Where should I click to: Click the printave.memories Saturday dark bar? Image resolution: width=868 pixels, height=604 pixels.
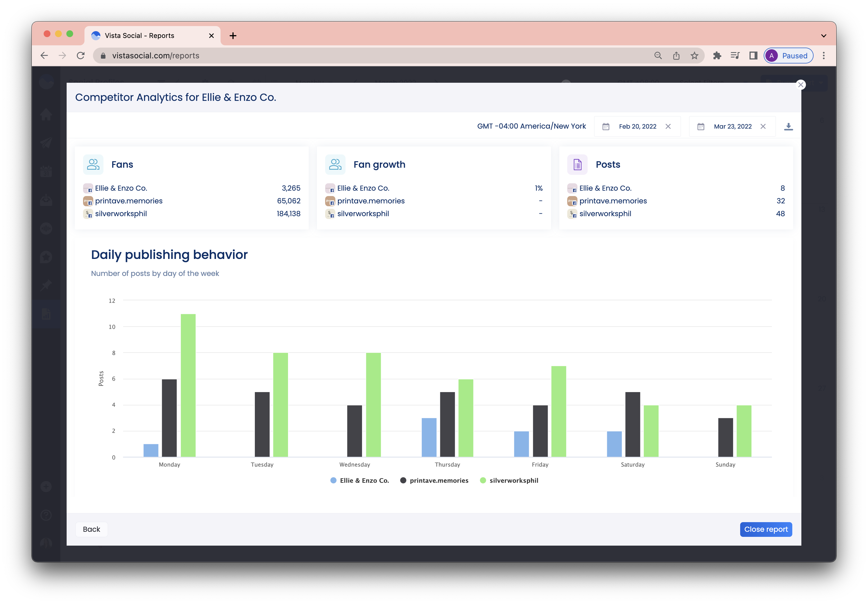pos(632,425)
